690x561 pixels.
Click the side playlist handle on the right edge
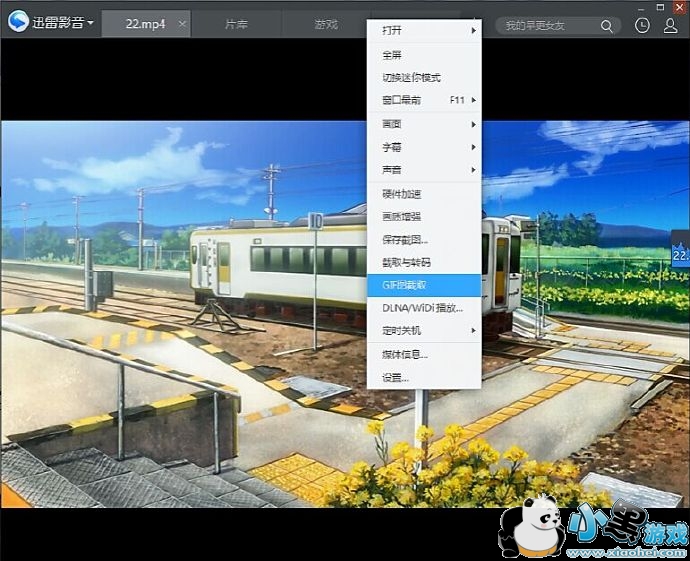[x=680, y=248]
